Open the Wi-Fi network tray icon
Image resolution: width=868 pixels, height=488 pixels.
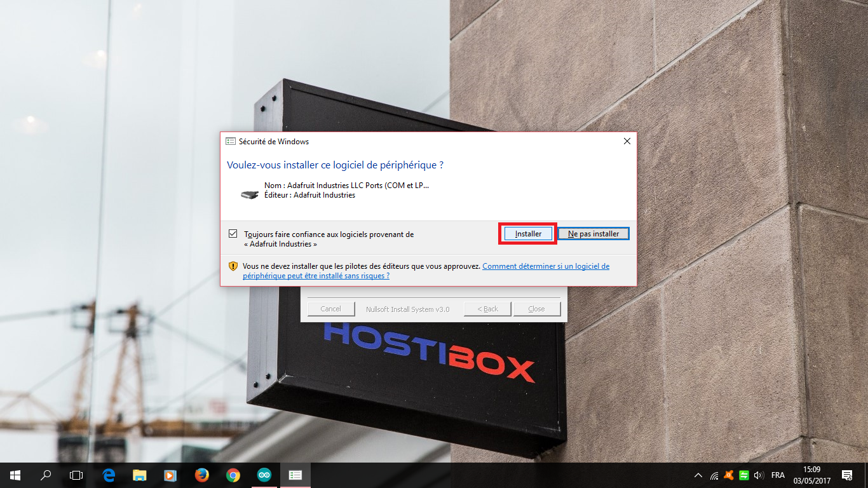click(x=714, y=475)
